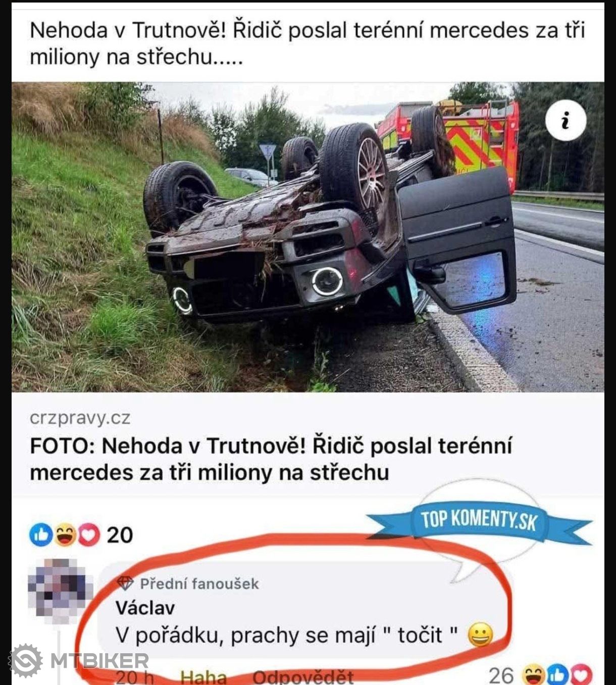The width and height of the screenshot is (616, 685).
Task: Click the smiley emoji in Václav's comment
Action: (x=480, y=635)
